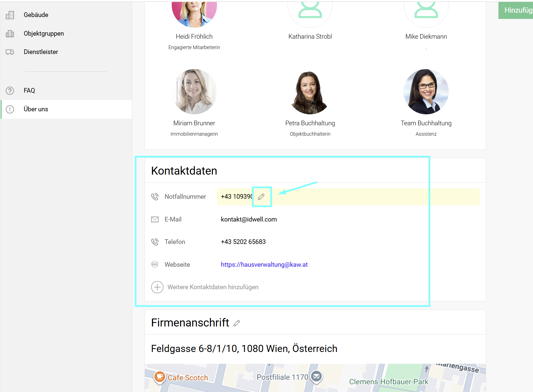Click the Gebäude building icon in sidebar
This screenshot has height=392, width=533.
(10, 15)
